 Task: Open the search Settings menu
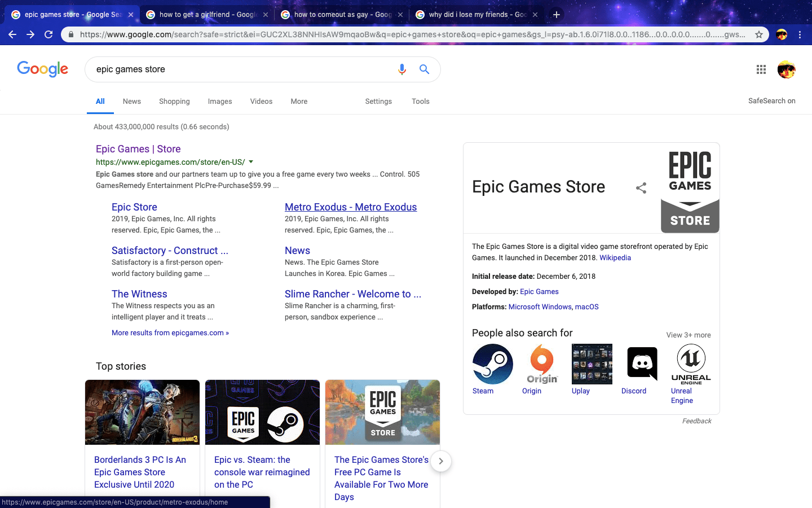[378, 102]
